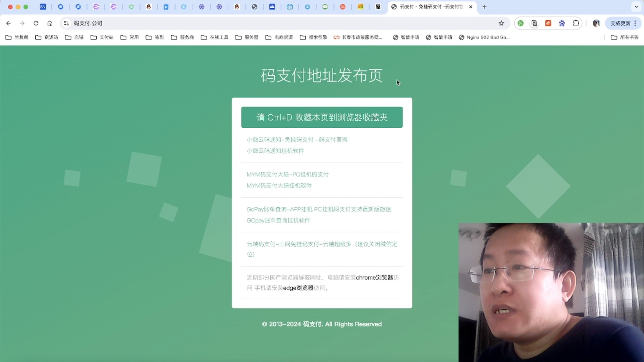
Task: Click the Ctrl+D 收藏本页 green button
Action: tap(322, 117)
